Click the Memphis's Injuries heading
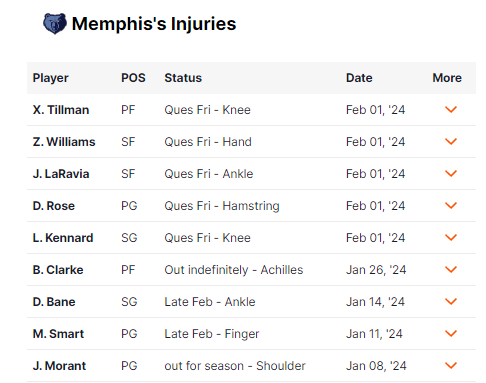This screenshot has width=486, height=383. point(154,24)
